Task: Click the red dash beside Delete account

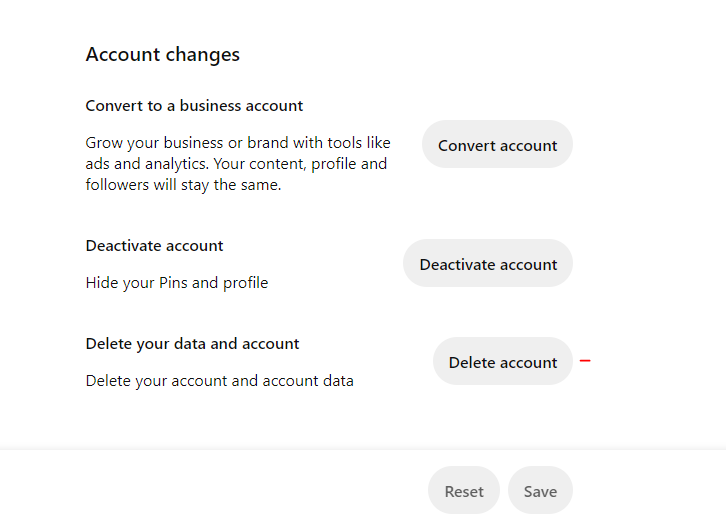Action: tap(585, 361)
